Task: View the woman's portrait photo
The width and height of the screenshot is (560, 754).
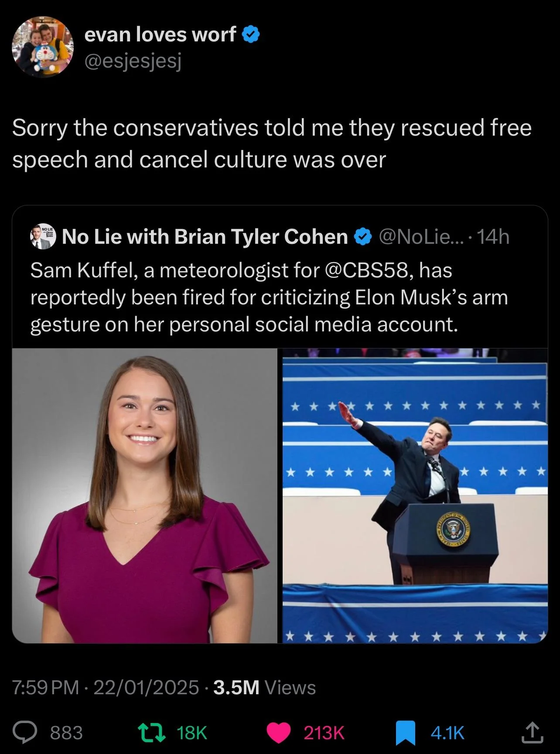Action: pos(145,495)
